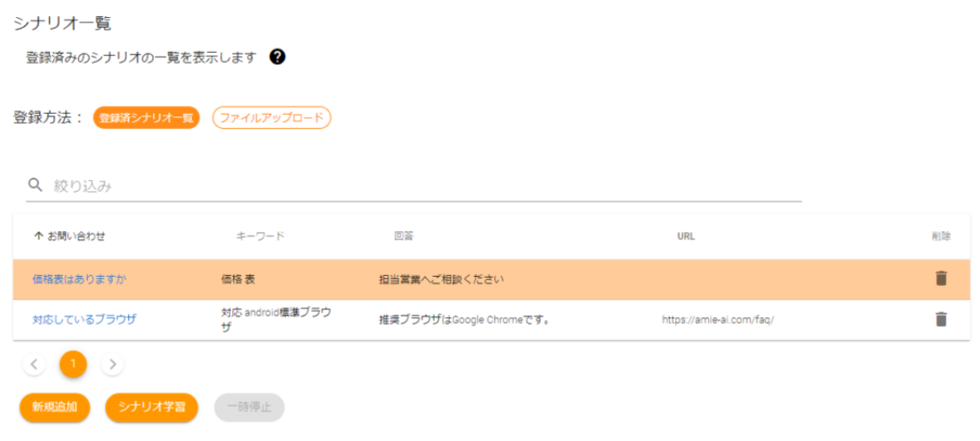
Task: Delete the 価格表はありますか scenario row
Action: click(x=941, y=279)
